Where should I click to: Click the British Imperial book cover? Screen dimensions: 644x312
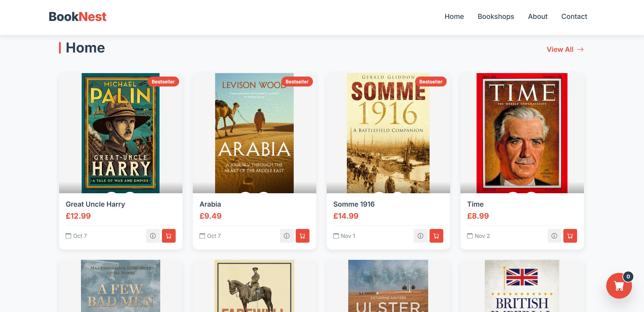522,286
